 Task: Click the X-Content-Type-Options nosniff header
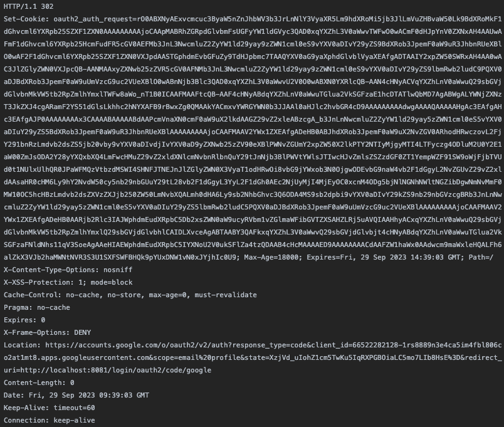(x=68, y=270)
